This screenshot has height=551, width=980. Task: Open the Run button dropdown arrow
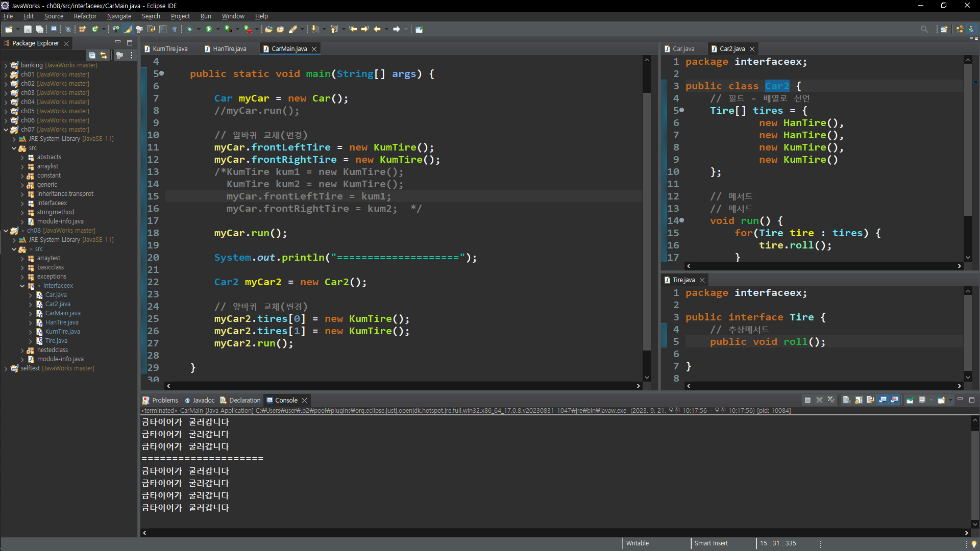click(218, 29)
